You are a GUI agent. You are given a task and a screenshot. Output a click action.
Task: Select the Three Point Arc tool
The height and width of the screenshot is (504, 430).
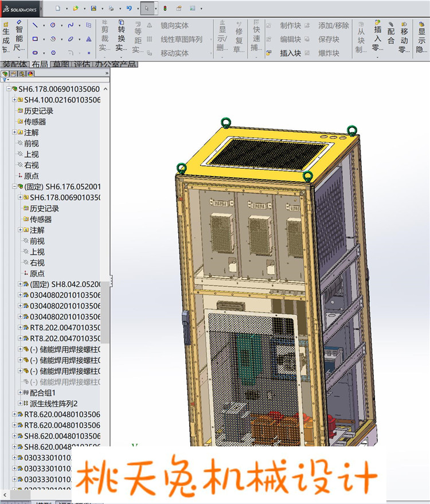click(x=53, y=39)
